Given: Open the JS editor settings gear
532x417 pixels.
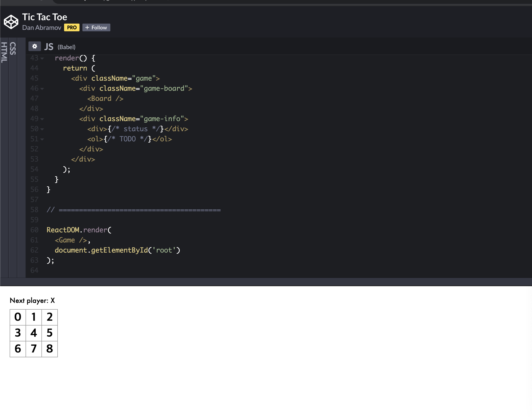Looking at the screenshot, I should click(x=34, y=46).
